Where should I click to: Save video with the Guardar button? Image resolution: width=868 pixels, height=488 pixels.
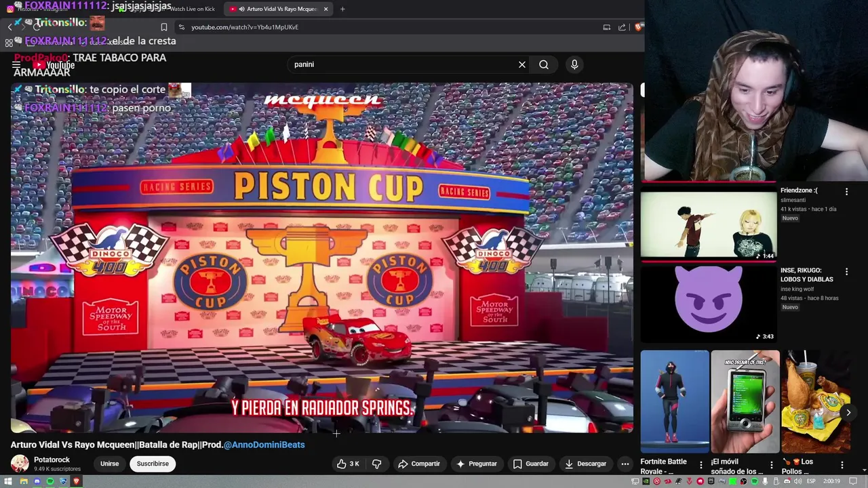531,464
